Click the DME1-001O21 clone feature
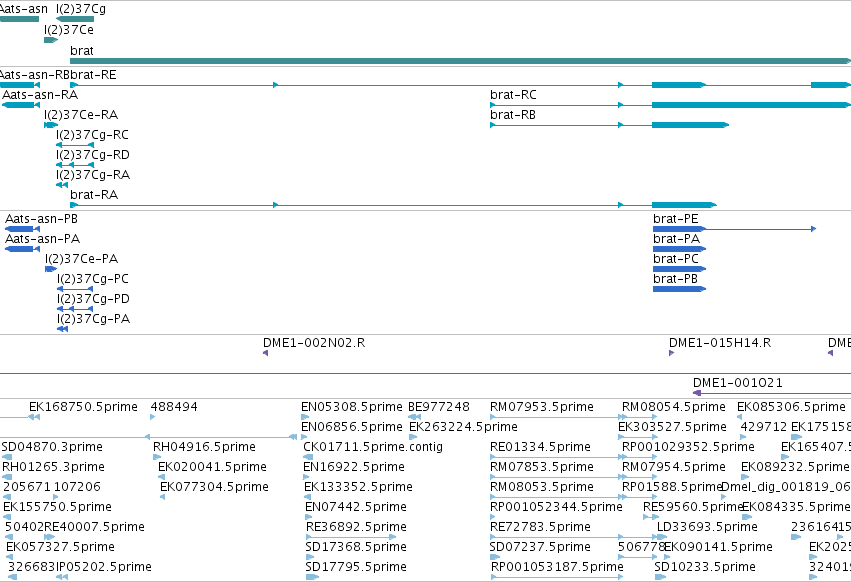Screen dimensions: 851x582 coord(772,393)
